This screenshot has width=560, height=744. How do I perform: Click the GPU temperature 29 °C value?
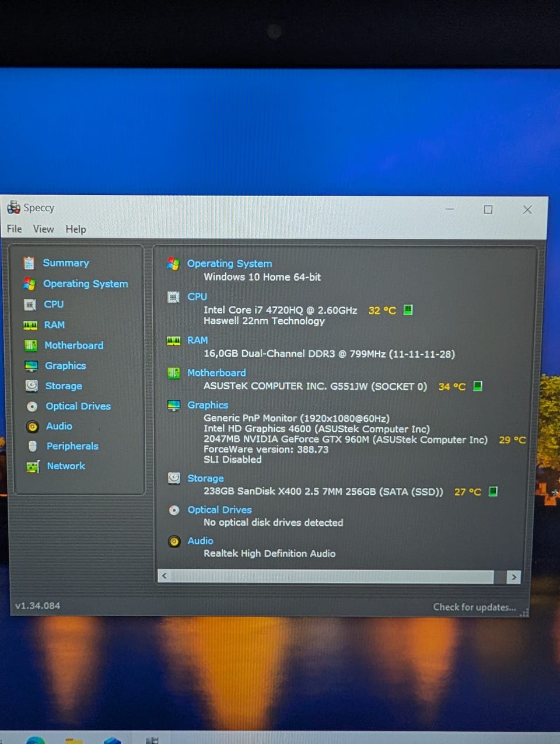(512, 440)
